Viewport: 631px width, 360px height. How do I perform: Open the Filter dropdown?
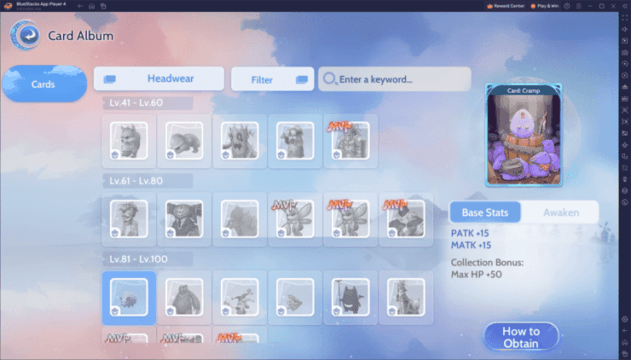tap(272, 79)
